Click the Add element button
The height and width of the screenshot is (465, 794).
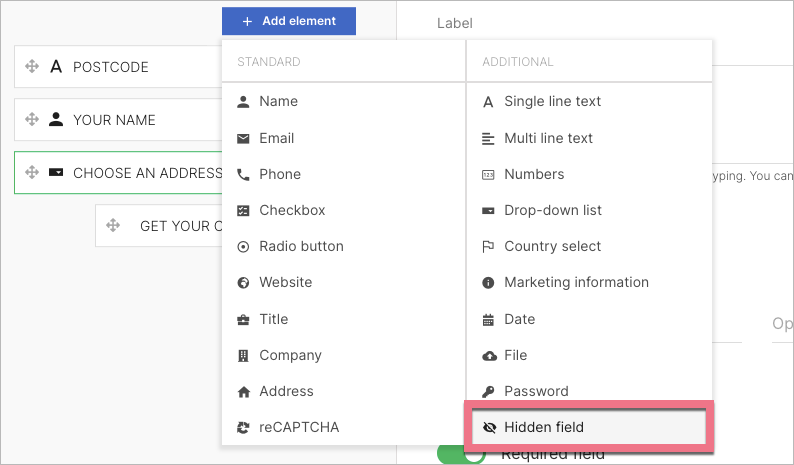pos(289,20)
